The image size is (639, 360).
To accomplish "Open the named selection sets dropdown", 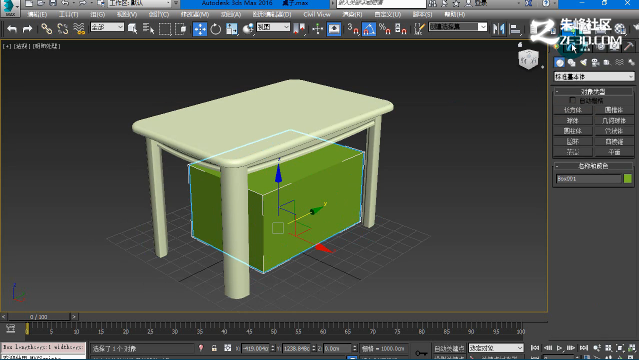I will 458,27.
